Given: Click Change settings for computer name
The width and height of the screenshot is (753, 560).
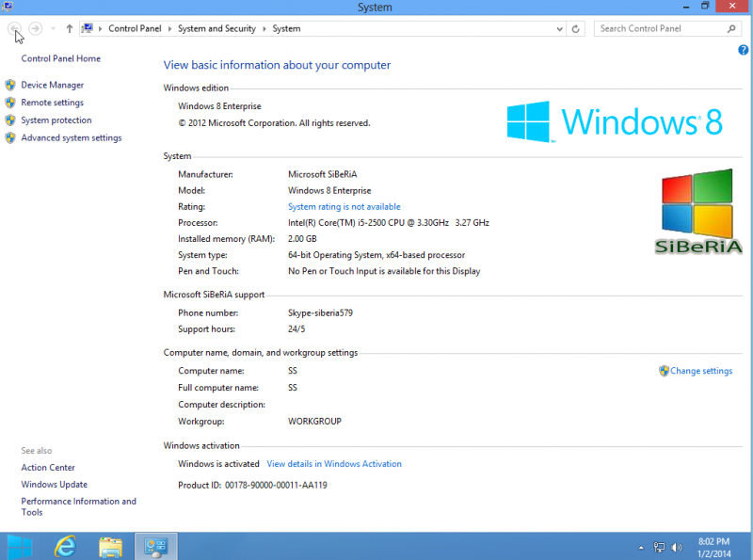Looking at the screenshot, I should 701,371.
